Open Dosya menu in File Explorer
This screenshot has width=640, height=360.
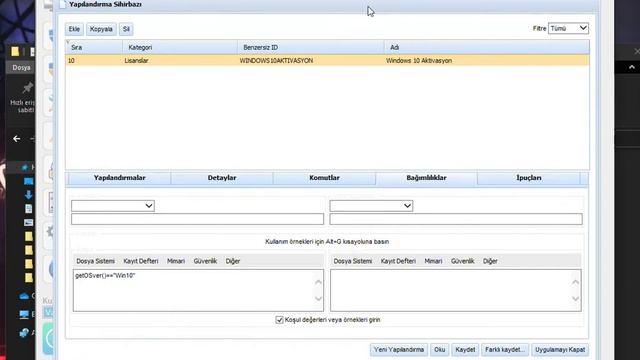[21, 68]
